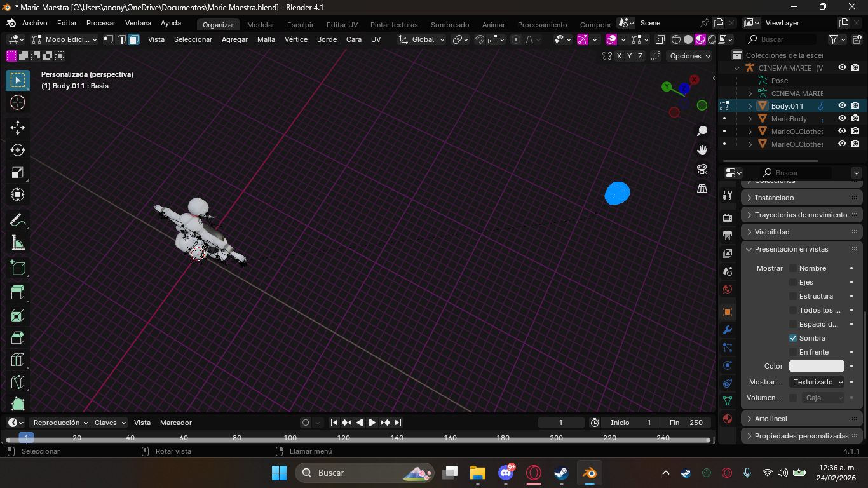This screenshot has height=488, width=868.
Task: Enable the Estructura checkbox
Action: [x=793, y=296]
